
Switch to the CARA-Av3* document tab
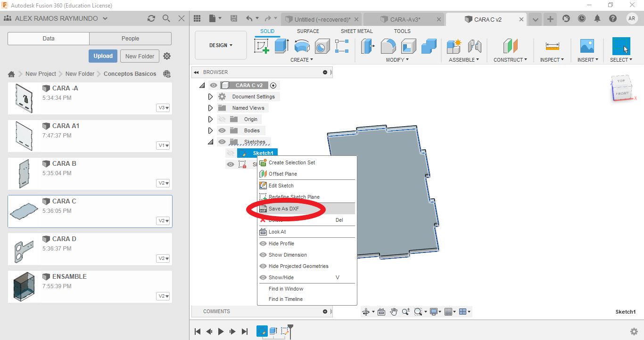405,19
